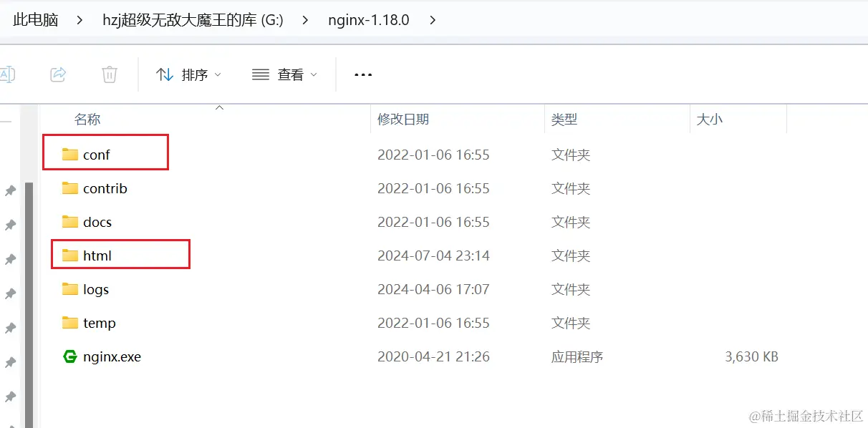Screen dimensions: 868x428
Task: Click the nginx.exe date 2020-04-21 21:26
Action: pos(434,356)
